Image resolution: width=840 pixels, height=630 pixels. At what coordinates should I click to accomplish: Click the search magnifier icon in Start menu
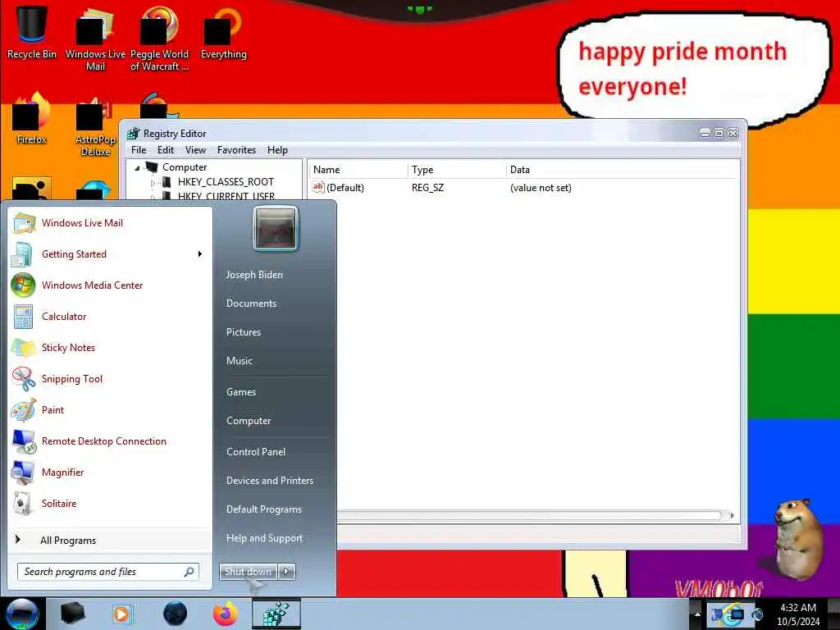tap(189, 572)
